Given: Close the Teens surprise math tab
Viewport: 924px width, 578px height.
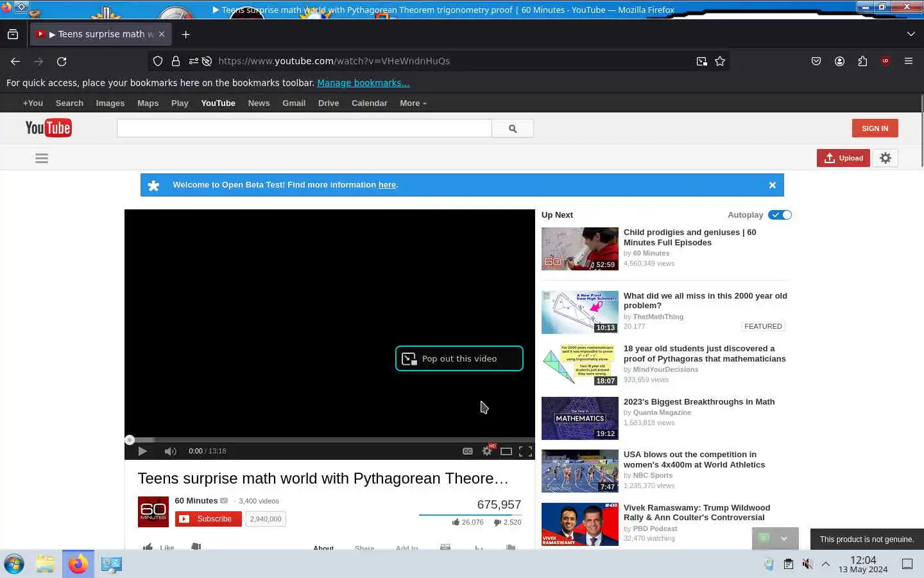Looking at the screenshot, I should (162, 34).
